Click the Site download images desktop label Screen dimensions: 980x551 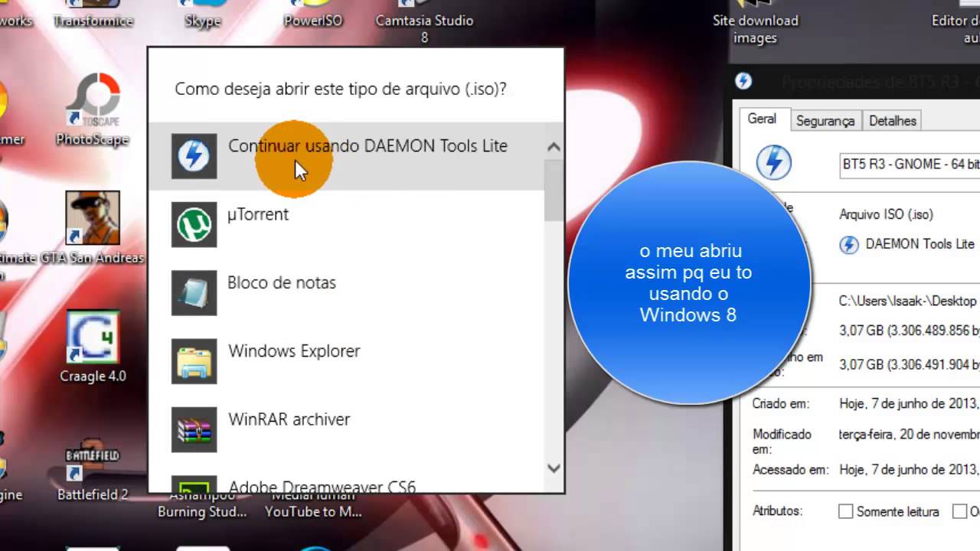click(755, 29)
